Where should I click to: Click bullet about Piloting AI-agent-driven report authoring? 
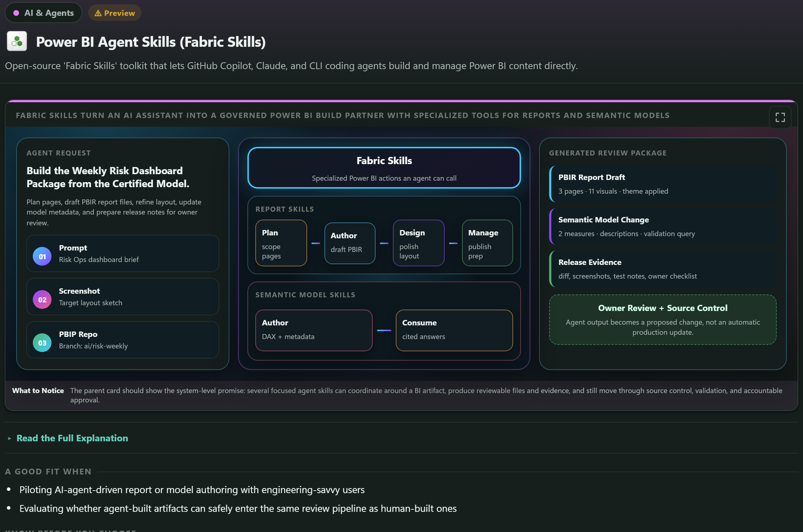click(192, 490)
